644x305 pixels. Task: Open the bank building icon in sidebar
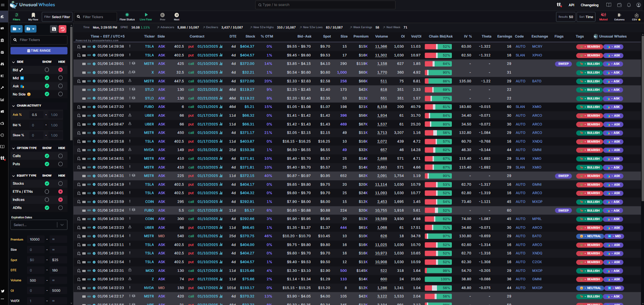[x=2, y=40]
